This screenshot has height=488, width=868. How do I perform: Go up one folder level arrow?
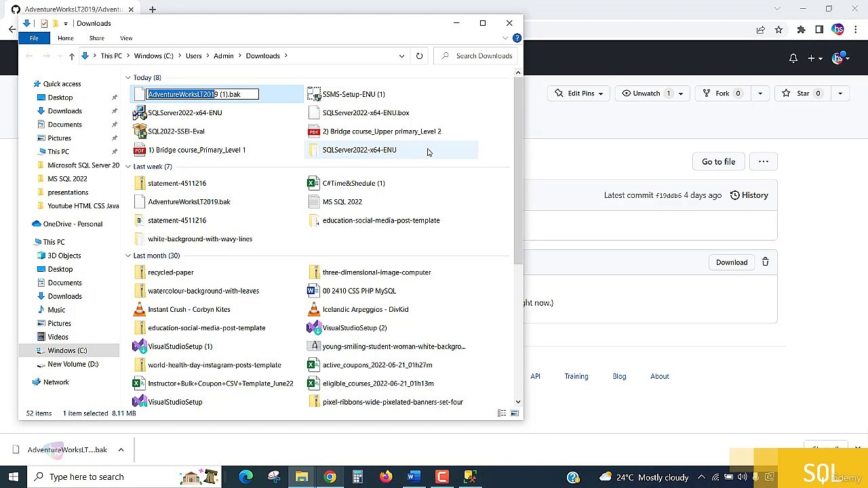point(71,56)
